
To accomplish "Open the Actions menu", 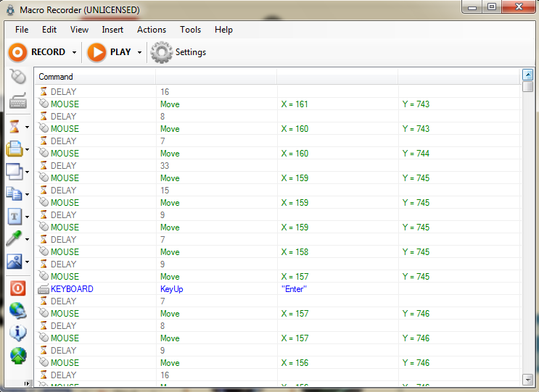I will coord(152,30).
